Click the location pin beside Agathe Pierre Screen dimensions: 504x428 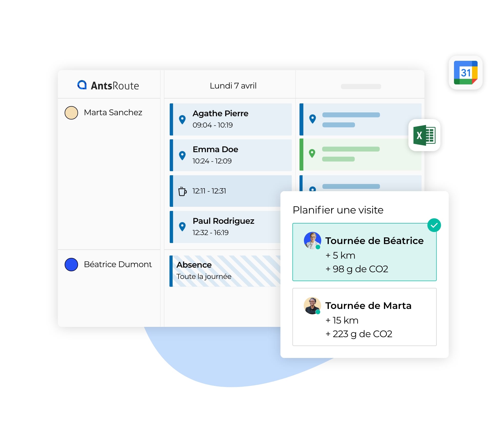click(x=182, y=119)
